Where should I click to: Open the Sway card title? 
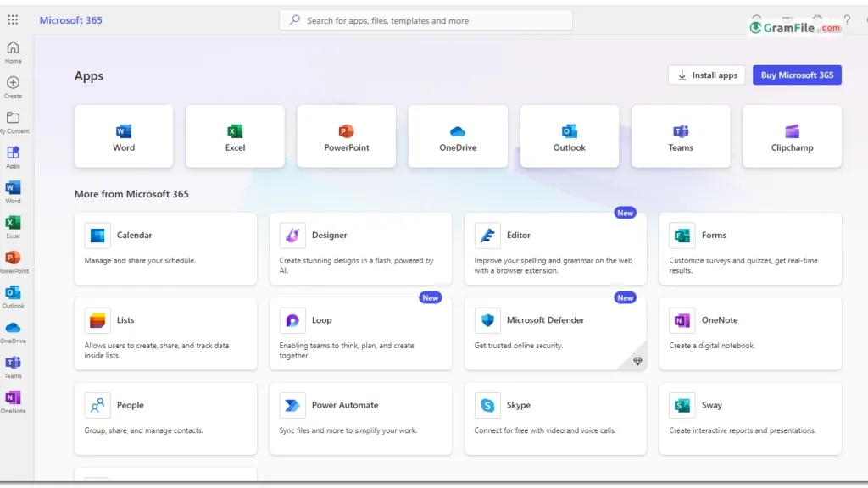[x=711, y=406]
